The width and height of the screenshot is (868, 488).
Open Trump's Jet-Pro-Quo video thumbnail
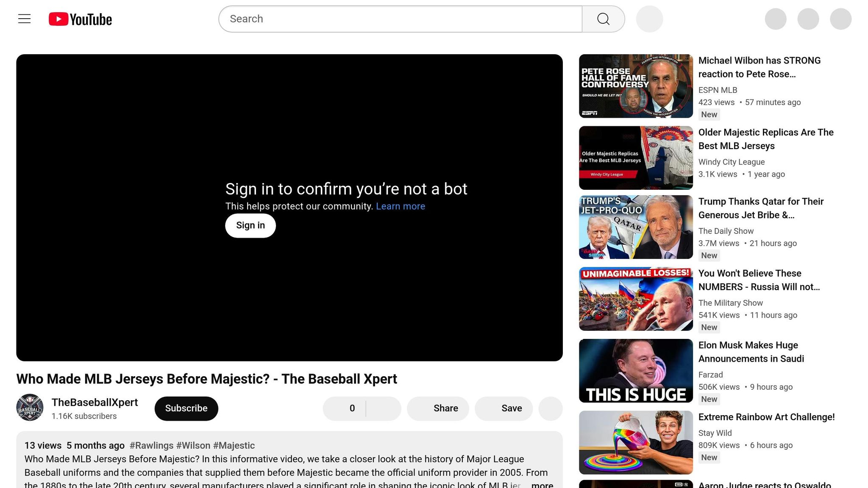[x=636, y=227]
